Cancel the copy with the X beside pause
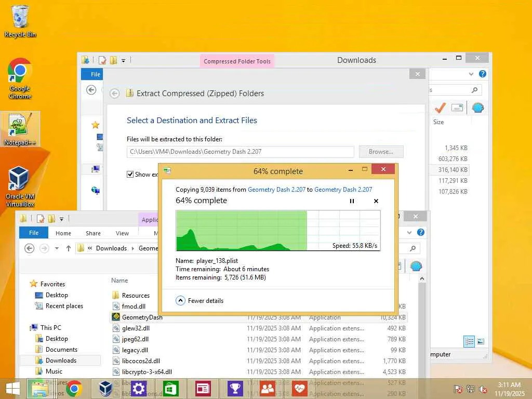This screenshot has height=399, width=532. [x=376, y=201]
